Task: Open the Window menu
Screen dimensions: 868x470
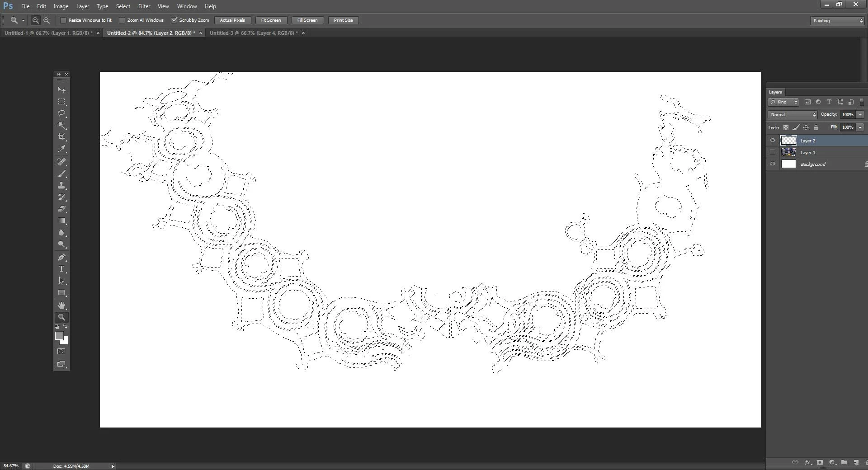Action: 187,6
